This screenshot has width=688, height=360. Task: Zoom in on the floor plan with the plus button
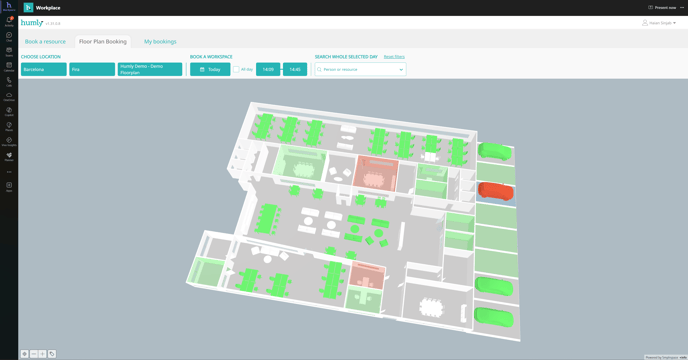[x=43, y=354]
